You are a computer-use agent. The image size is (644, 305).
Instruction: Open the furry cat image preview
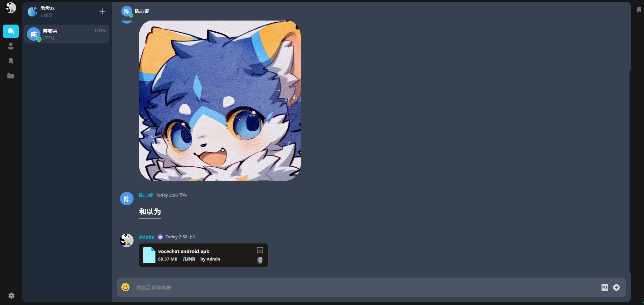point(220,101)
